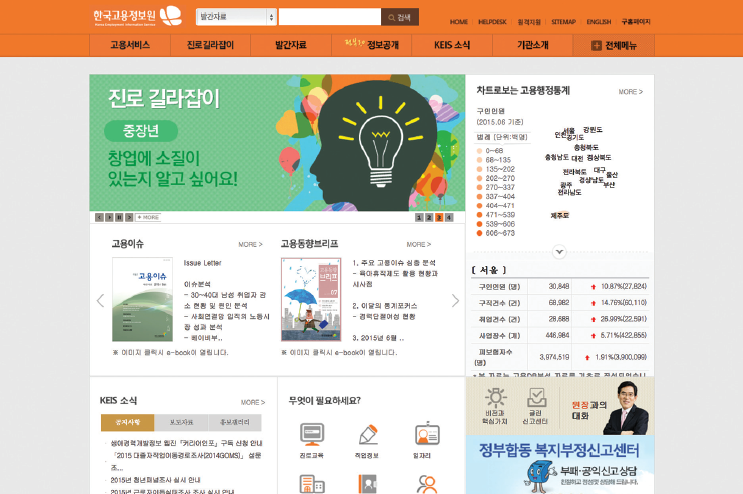Open the SITEMAP link in header
Viewport: 743px width, 494px height.
(x=563, y=21)
